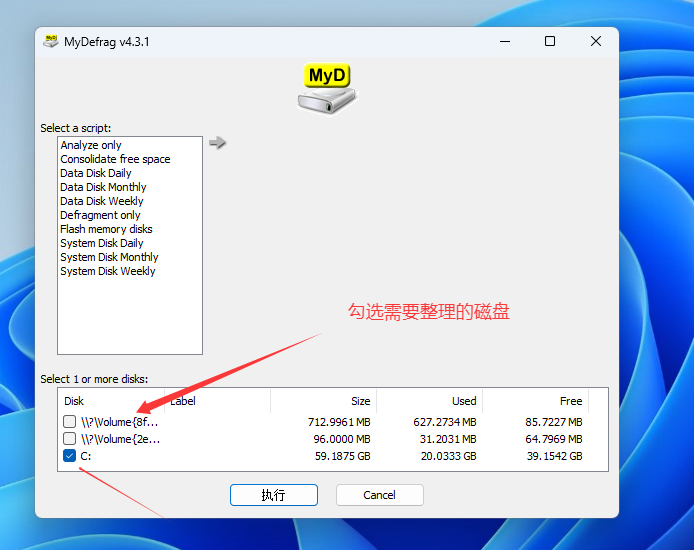Maximize the MyDefrag window
This screenshot has height=550, width=694.
tap(550, 42)
